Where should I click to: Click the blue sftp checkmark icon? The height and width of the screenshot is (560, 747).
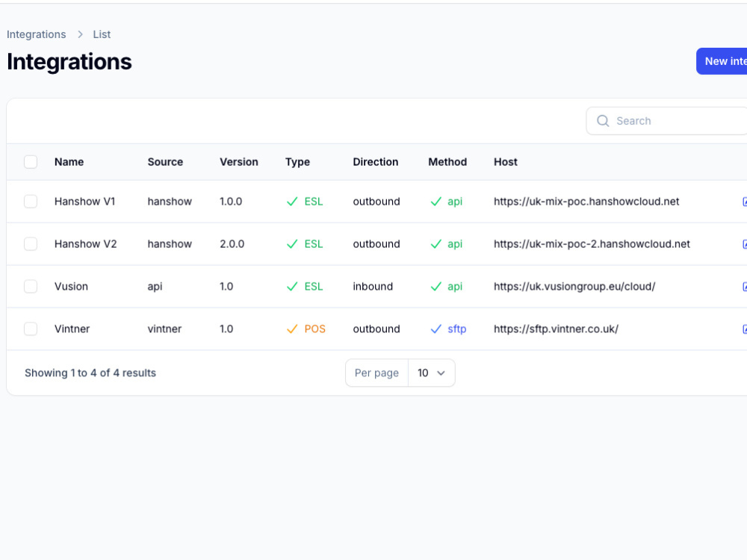[436, 329]
